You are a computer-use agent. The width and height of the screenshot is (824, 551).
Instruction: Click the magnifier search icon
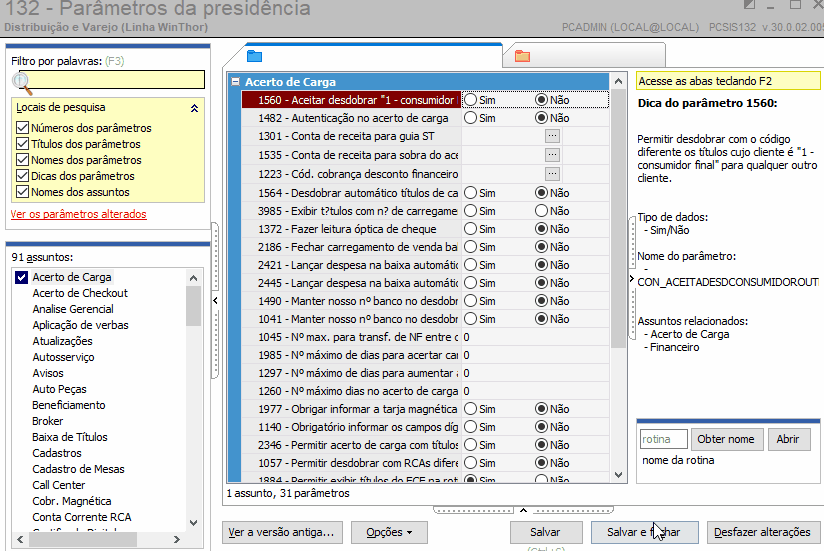pos(22,83)
